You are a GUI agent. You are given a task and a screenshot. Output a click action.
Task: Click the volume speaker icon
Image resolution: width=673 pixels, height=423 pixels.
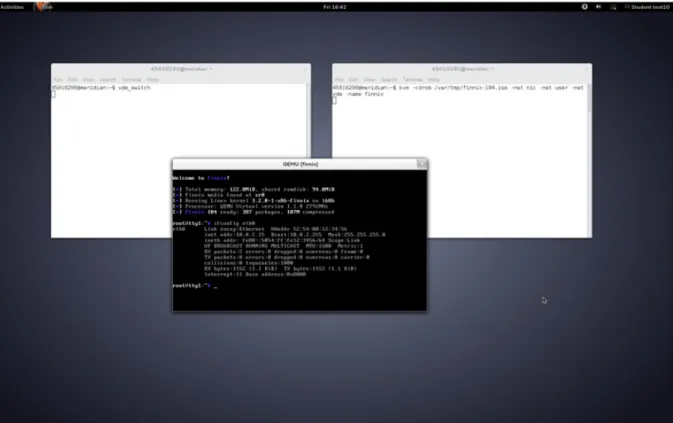tap(598, 7)
